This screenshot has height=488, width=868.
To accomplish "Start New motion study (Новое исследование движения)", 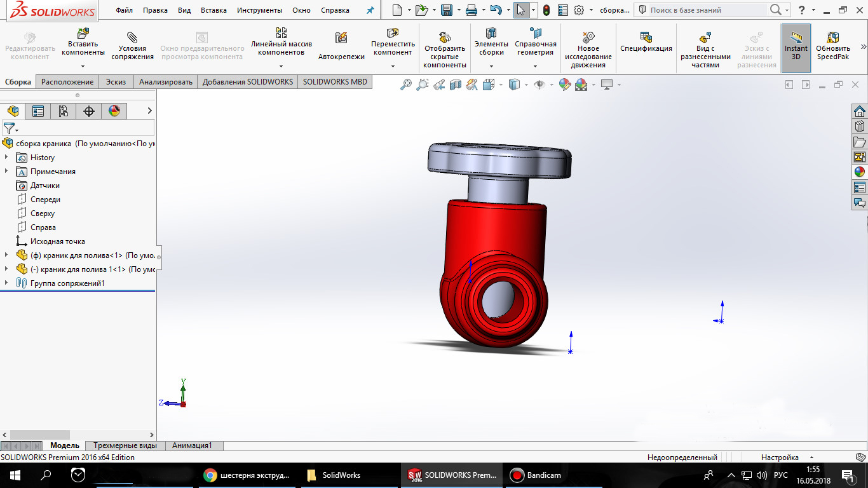I will coord(588,50).
